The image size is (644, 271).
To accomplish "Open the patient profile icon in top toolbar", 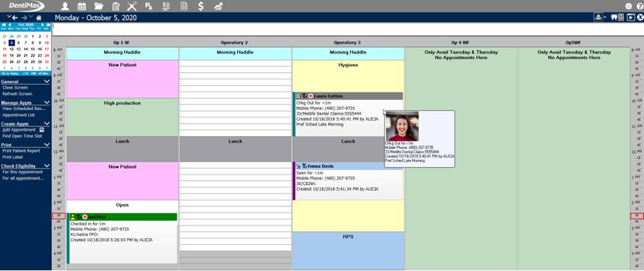I will click(x=65, y=6).
